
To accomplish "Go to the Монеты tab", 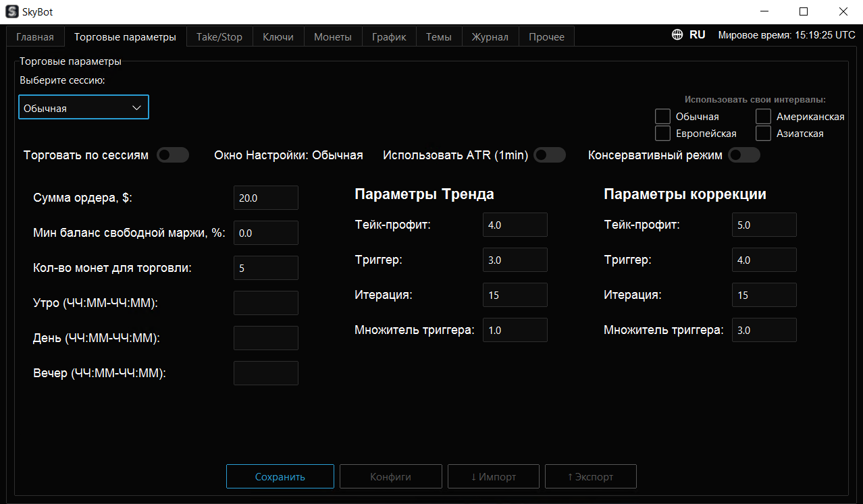I will coord(333,36).
